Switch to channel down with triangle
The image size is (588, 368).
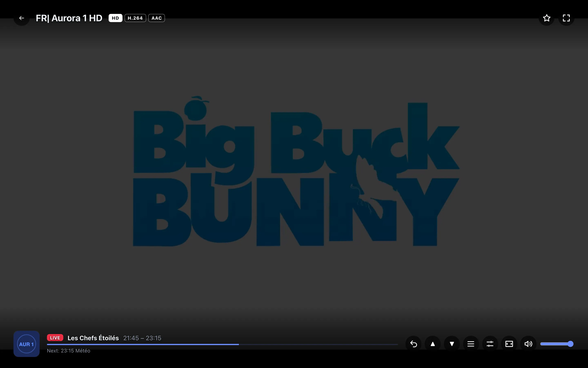coord(452,344)
